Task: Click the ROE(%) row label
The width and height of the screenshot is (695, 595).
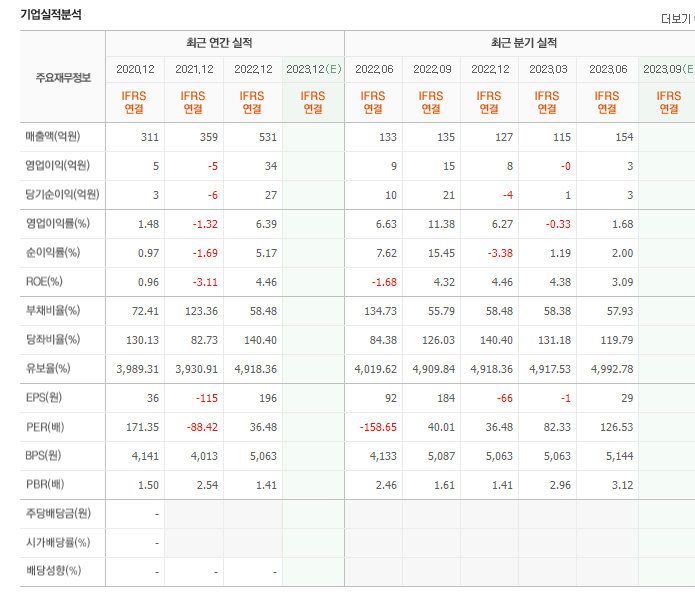Action: 44,282
